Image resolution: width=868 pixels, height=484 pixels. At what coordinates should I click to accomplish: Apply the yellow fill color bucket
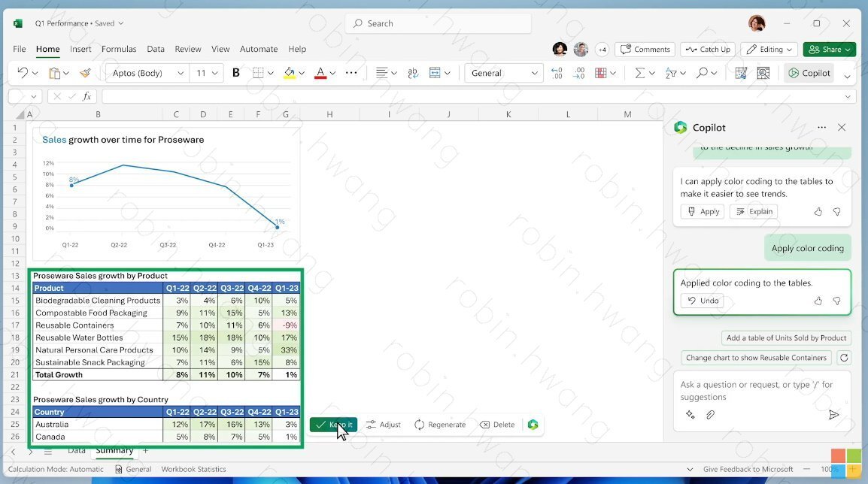click(289, 72)
